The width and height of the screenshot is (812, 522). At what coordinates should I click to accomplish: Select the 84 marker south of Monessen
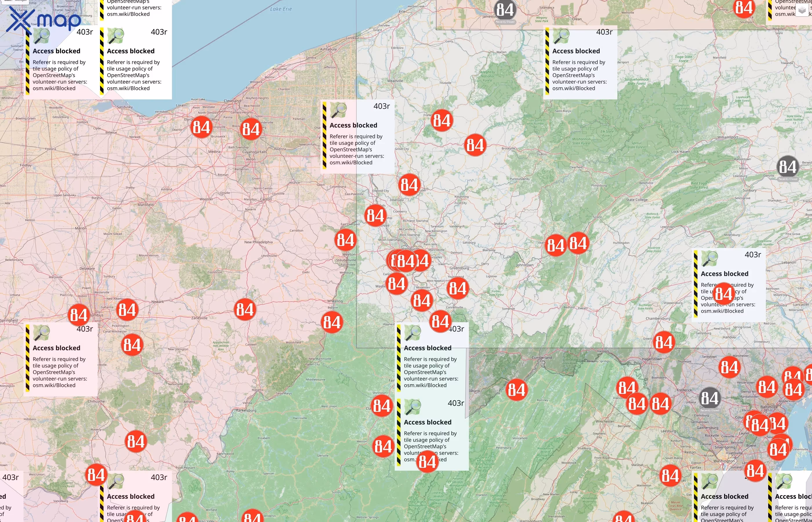(422, 300)
